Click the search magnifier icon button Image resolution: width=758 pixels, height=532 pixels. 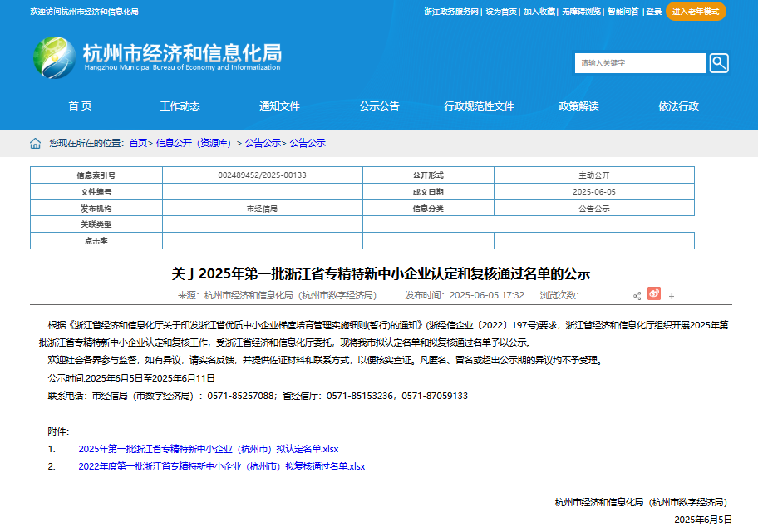pos(719,63)
